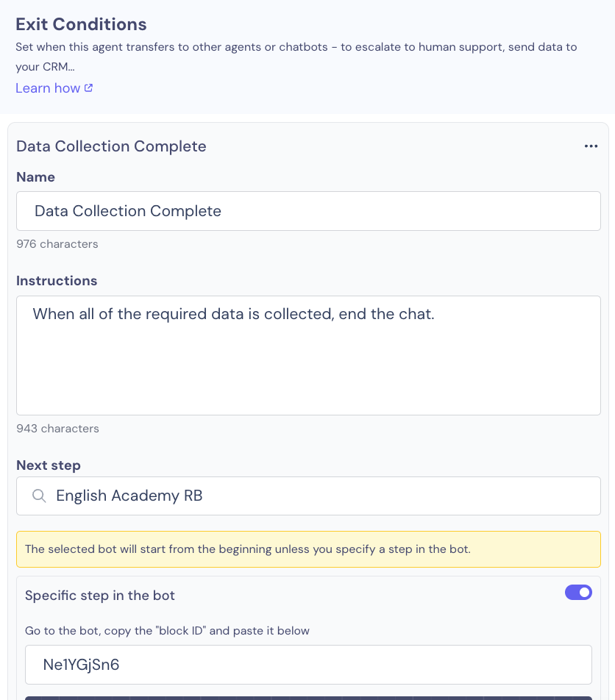Click the Data Collection Complete card title

[111, 146]
